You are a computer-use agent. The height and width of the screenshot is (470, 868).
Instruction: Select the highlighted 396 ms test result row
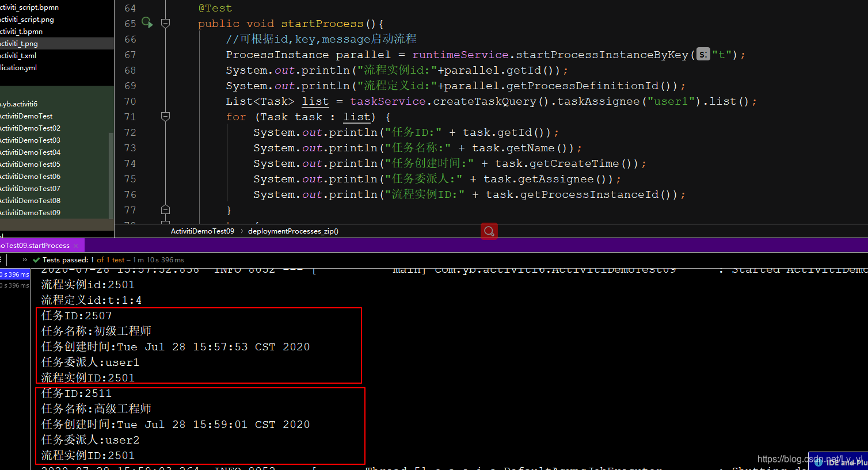point(15,274)
